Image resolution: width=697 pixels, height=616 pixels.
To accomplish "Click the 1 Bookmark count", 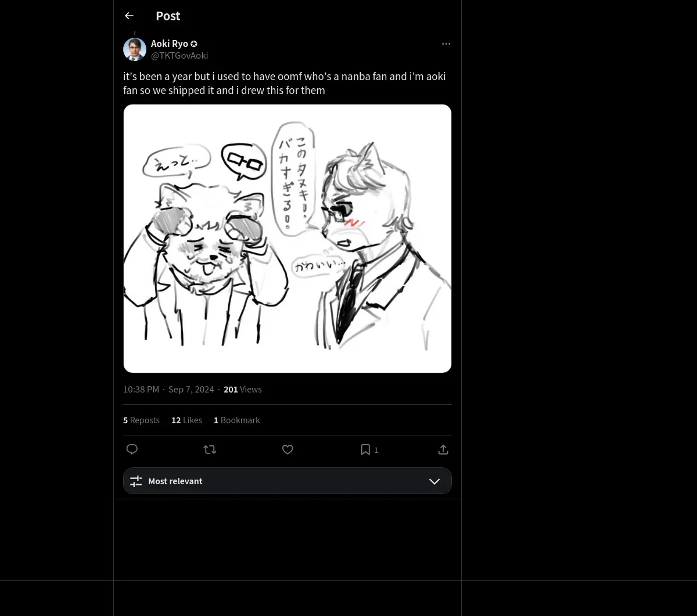I will (x=236, y=420).
